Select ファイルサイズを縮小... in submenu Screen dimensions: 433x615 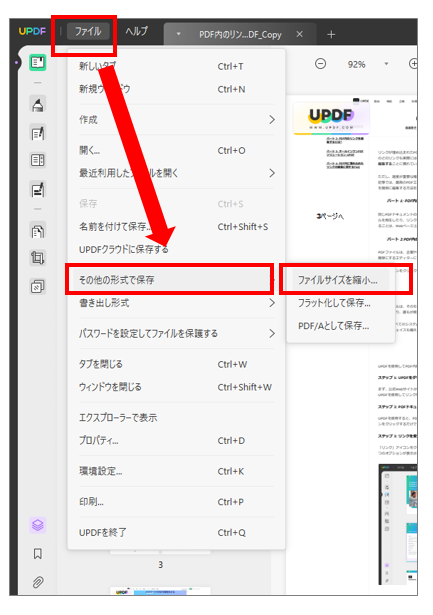(340, 280)
